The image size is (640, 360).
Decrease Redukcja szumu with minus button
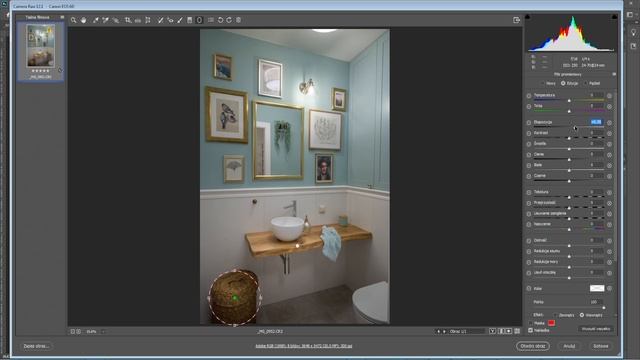[529, 251]
